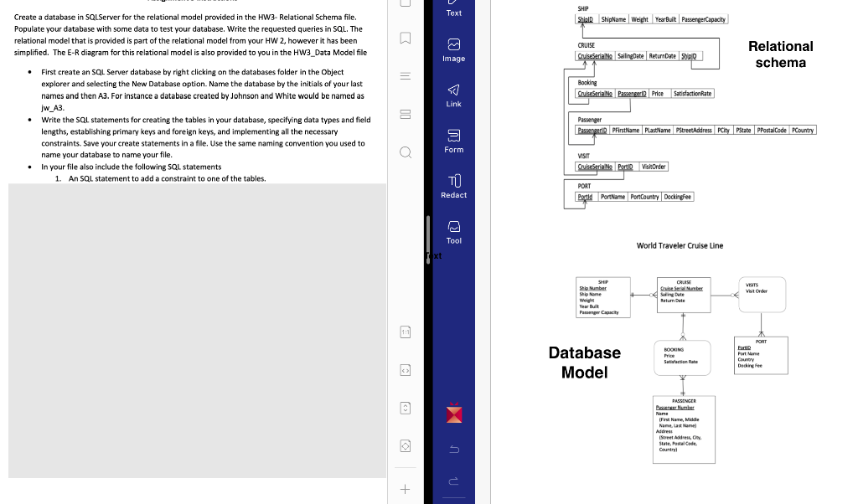
Task: Click 'World Traveler Cruise Line' title
Action: 680,246
